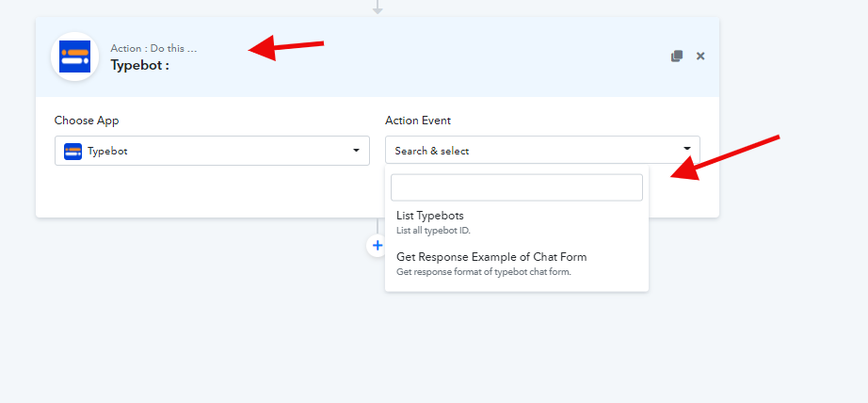Click the 'Action Event' label

click(418, 121)
